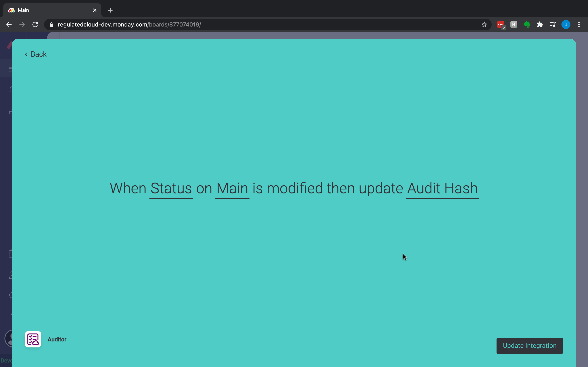Choose the Audit Hash column field
This screenshot has width=588, height=367.
[x=442, y=188]
